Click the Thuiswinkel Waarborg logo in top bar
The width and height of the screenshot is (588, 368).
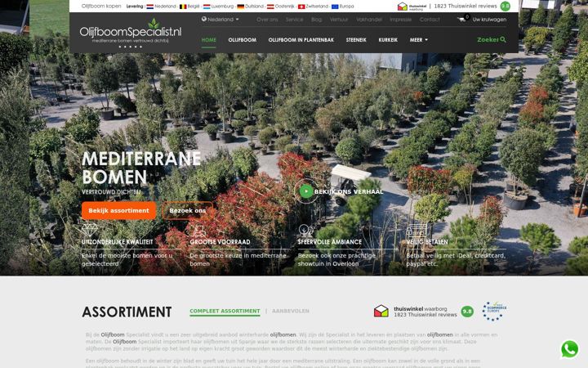coord(412,7)
